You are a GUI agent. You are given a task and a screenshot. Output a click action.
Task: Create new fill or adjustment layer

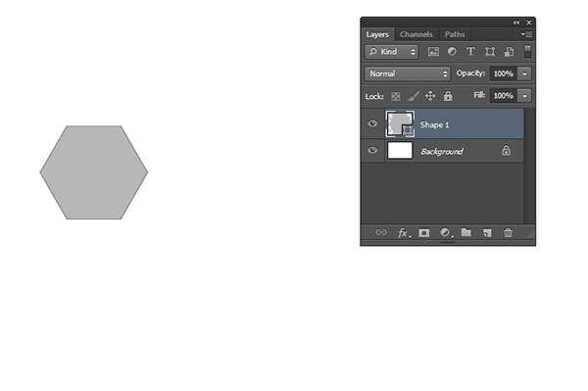pyautogui.click(x=446, y=233)
